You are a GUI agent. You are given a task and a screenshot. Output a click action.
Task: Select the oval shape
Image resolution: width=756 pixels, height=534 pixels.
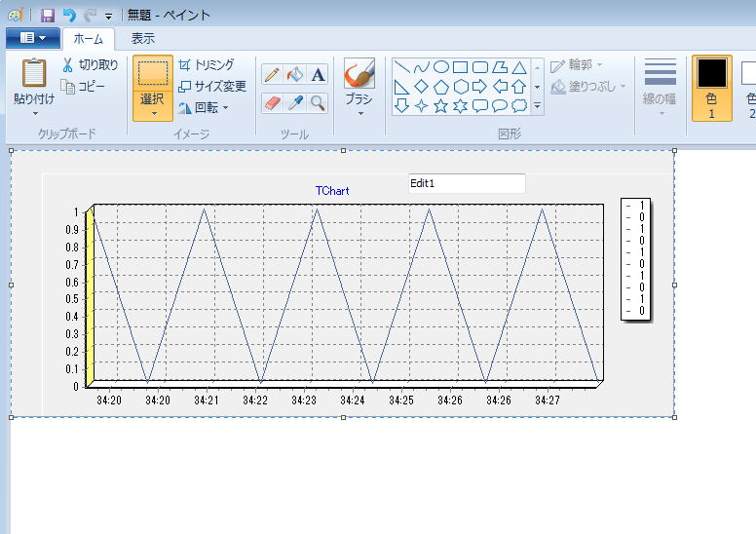pyautogui.click(x=440, y=67)
